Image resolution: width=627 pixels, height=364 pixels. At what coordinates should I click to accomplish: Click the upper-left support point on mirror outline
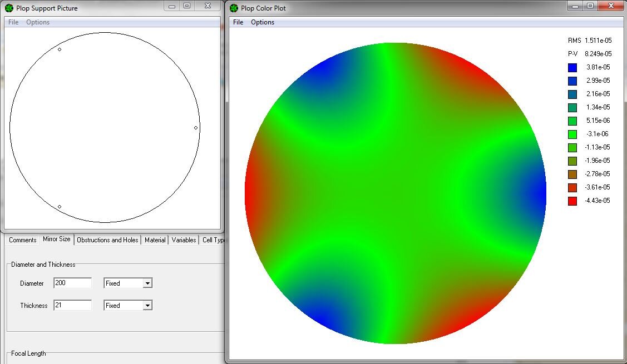(60, 49)
